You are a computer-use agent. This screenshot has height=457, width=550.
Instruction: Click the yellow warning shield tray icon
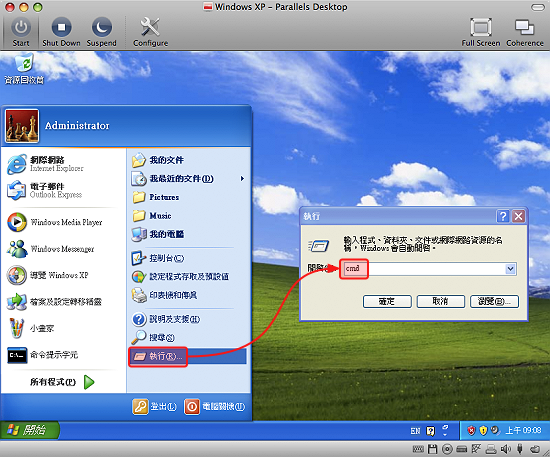click(483, 430)
